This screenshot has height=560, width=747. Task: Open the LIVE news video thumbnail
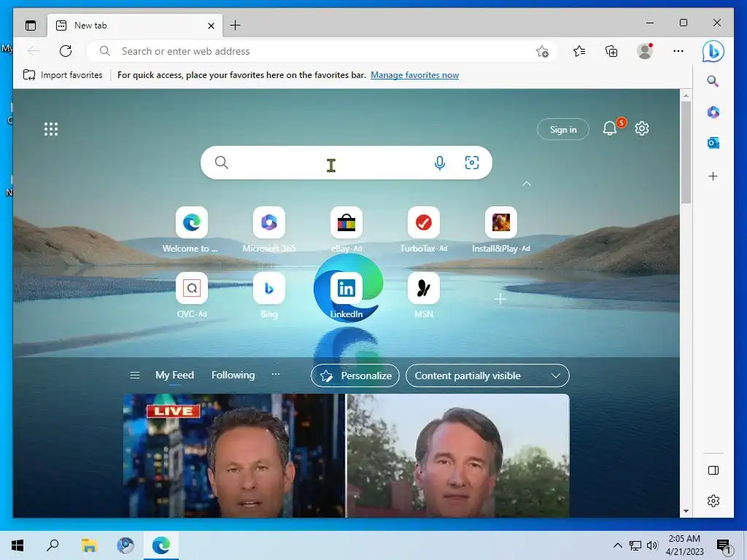[234, 456]
